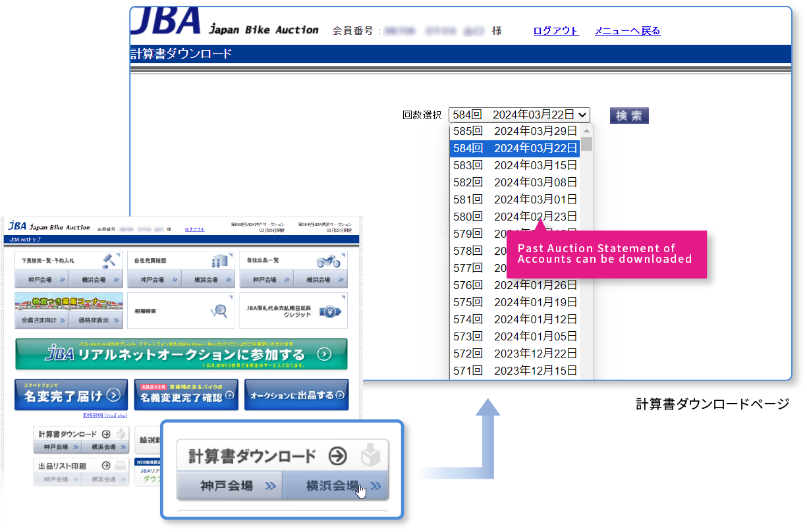The height and width of the screenshot is (532, 807).
Task: Click メニューへ戻る in the header
Action: click(626, 31)
